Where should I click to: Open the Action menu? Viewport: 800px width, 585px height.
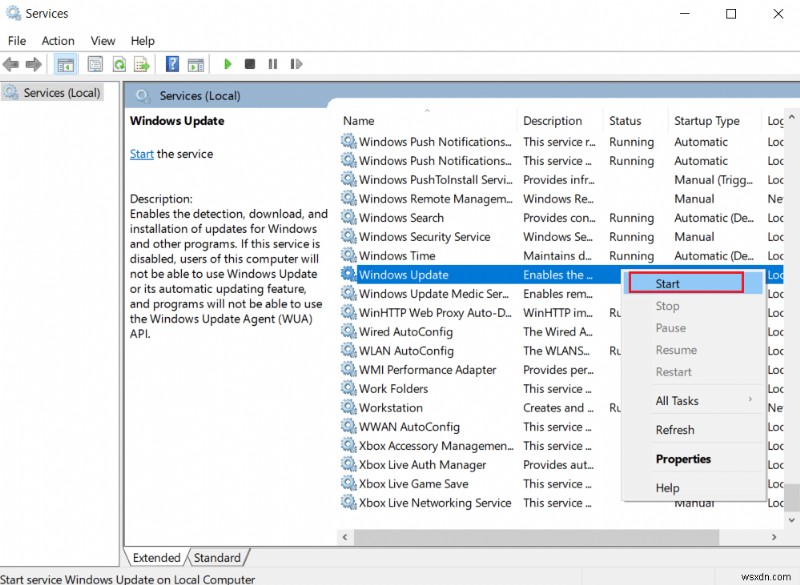click(x=57, y=41)
